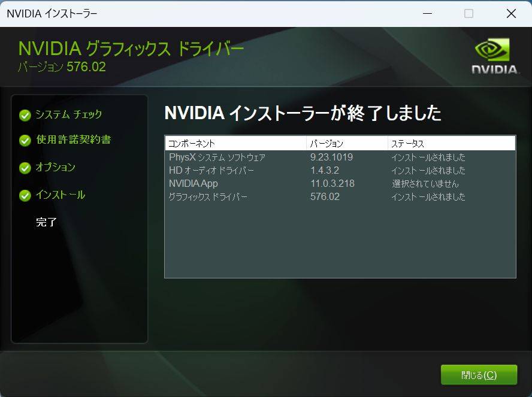Click the 576.02 version table cell
Viewport: 532px width, 397px height.
tap(325, 197)
